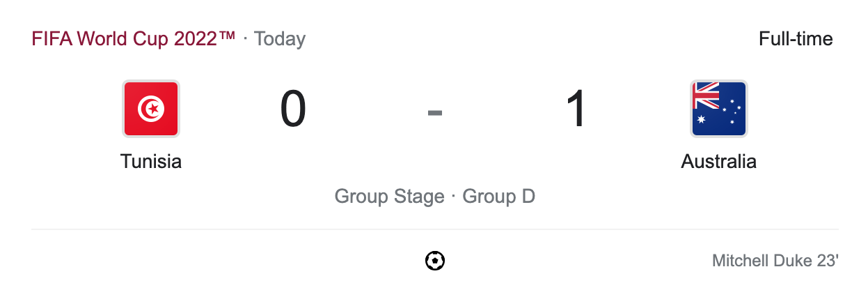868x290 pixels.
Task: Click goal scorer Mitchell Duke
Action: [762, 261]
